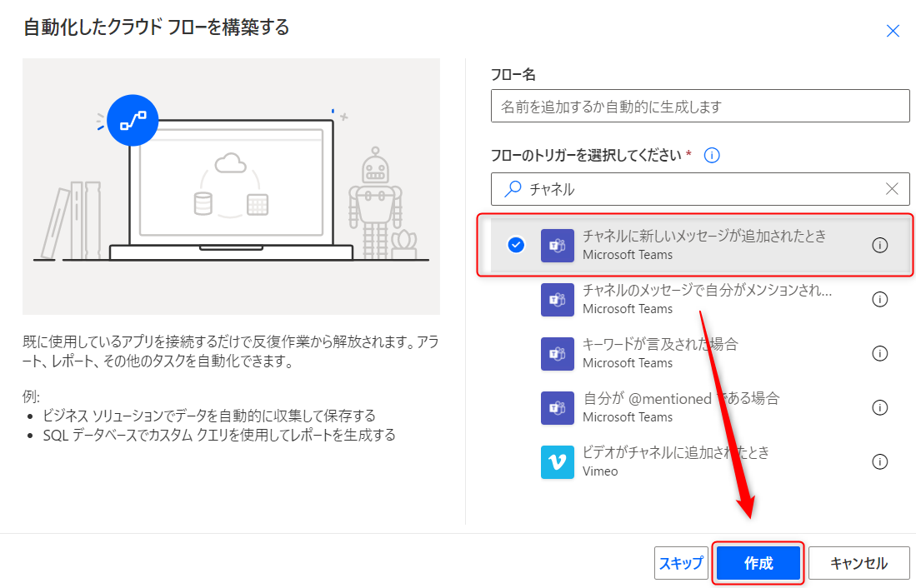Open info icon for チャネルのメッセージで自分がメンション trigger
The width and height of the screenshot is (916, 588).
[x=880, y=299]
